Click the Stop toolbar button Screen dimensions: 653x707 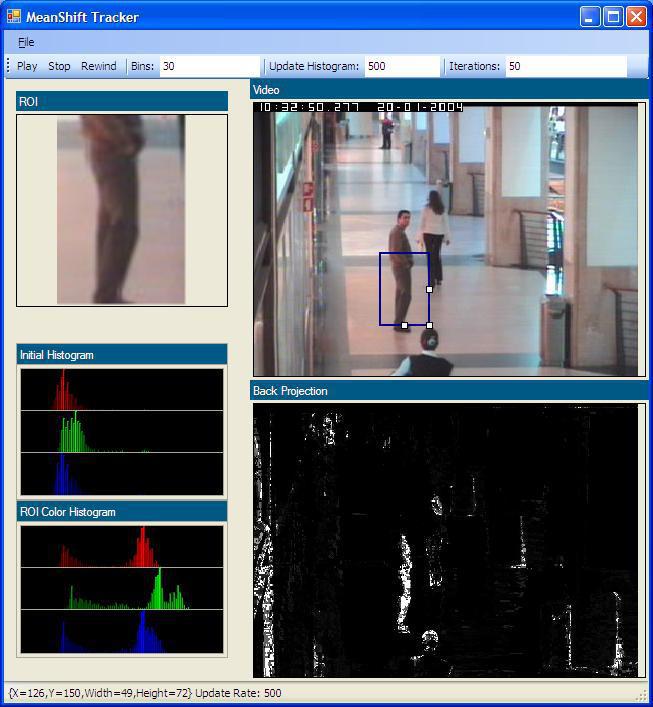click(59, 66)
